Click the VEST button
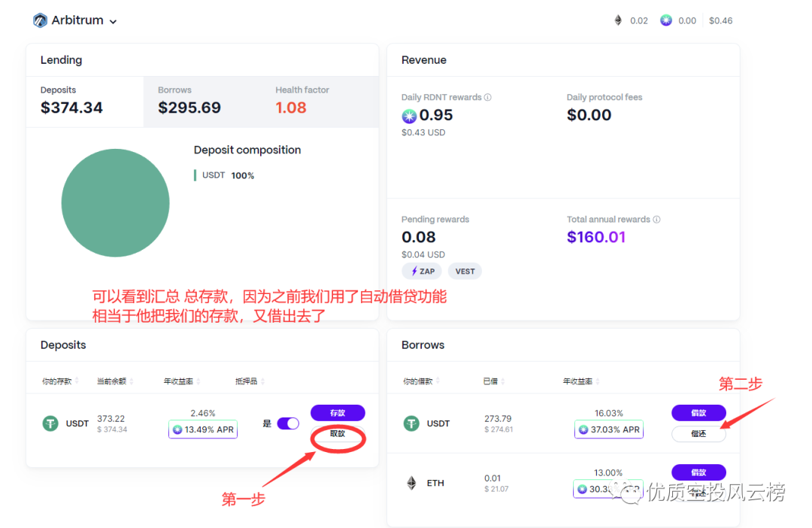The height and width of the screenshot is (528, 812). click(465, 271)
